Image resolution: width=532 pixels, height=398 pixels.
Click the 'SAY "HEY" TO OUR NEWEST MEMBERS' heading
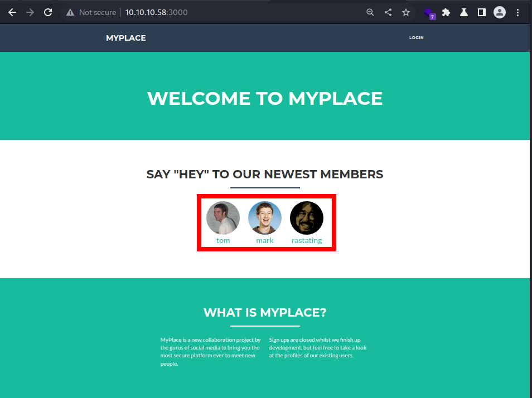click(265, 174)
